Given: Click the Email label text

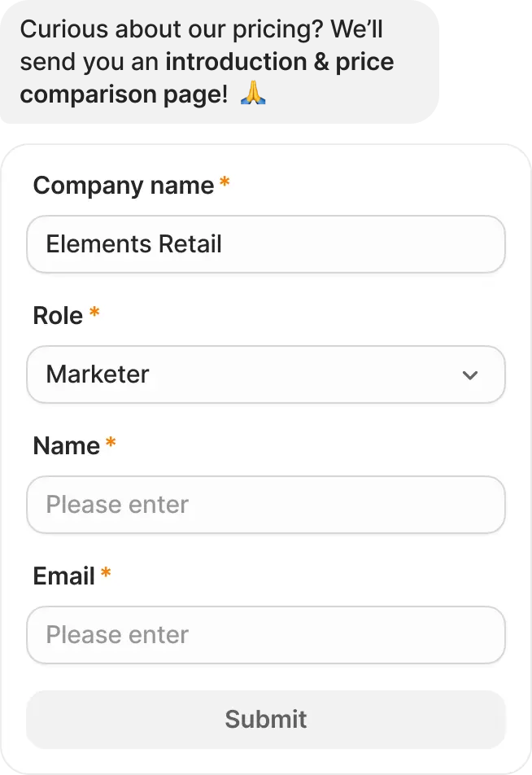Looking at the screenshot, I should click(x=63, y=576).
